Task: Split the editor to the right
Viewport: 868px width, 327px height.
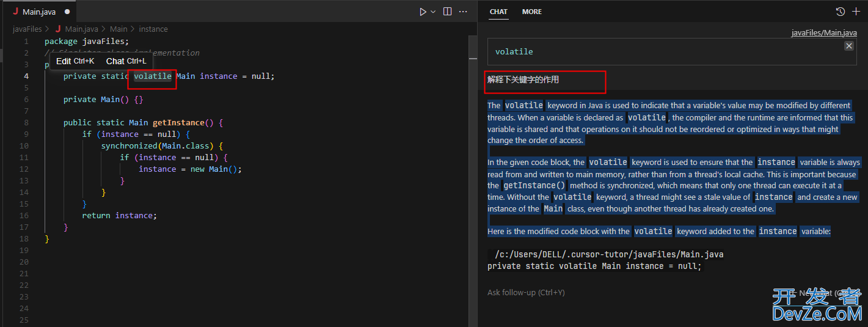Action: [447, 12]
